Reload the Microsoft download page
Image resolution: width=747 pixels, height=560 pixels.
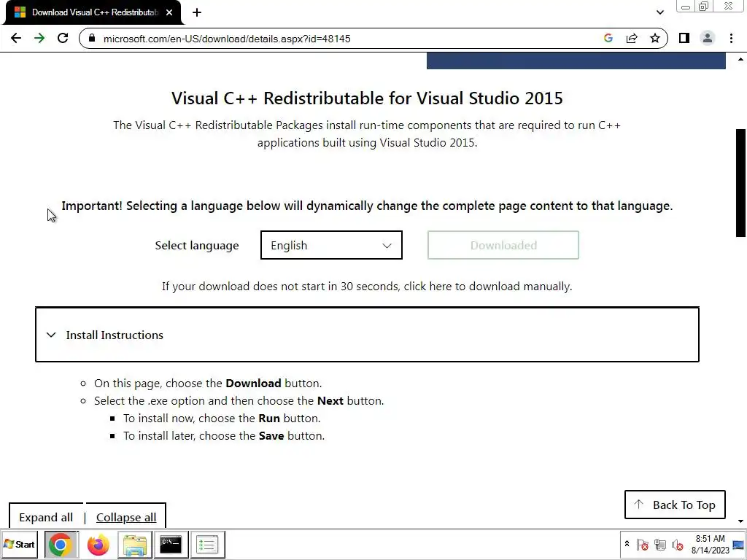click(x=63, y=38)
